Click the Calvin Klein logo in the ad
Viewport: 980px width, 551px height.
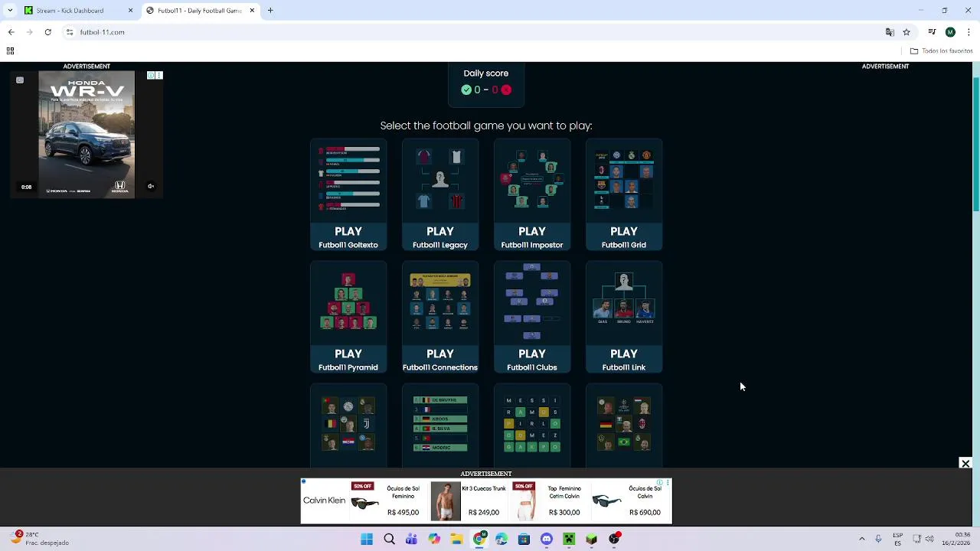point(324,500)
